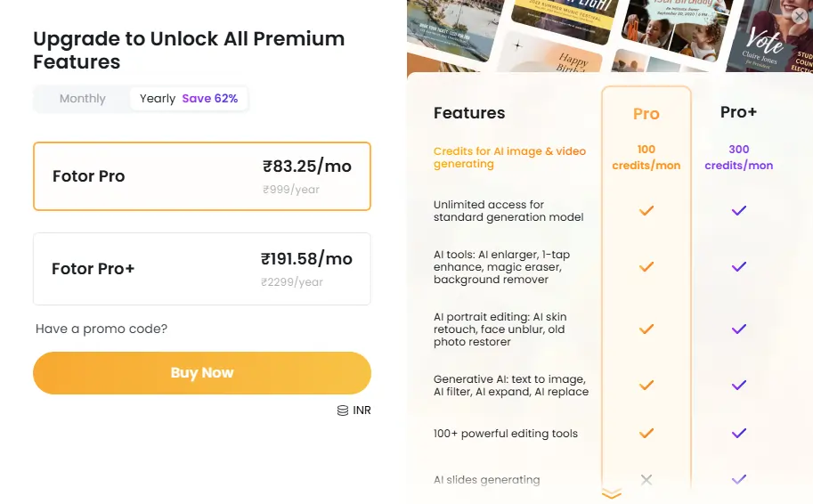Image resolution: width=813 pixels, height=504 pixels.
Task: Select Yearly billing with Save 62%
Action: pos(189,99)
